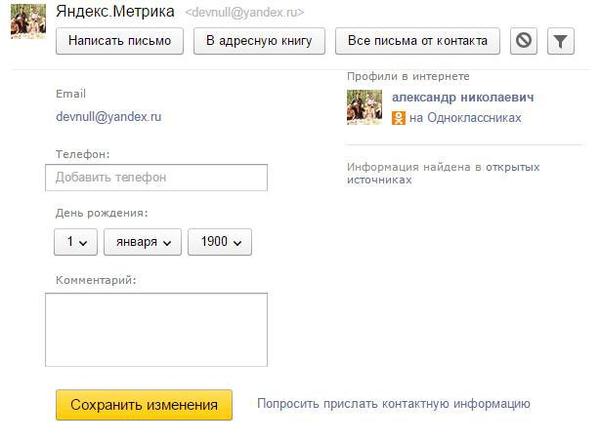Click the Яндекс.Метрика contact name heading

[x=113, y=12]
